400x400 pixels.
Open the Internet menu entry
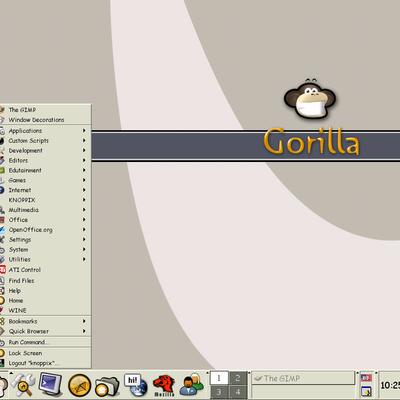tap(45, 190)
